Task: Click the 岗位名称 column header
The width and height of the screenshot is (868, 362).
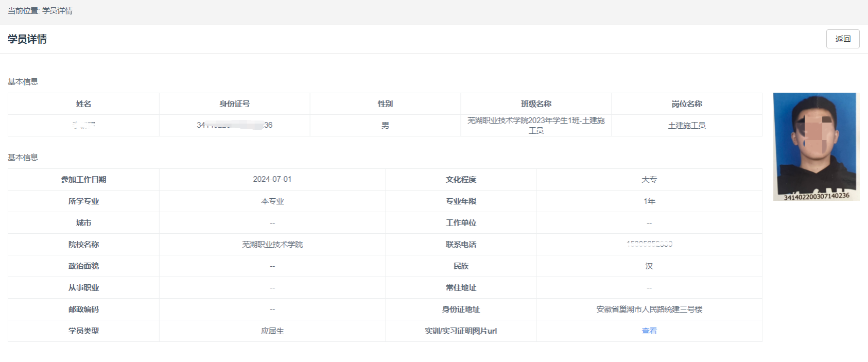Action: (x=686, y=104)
